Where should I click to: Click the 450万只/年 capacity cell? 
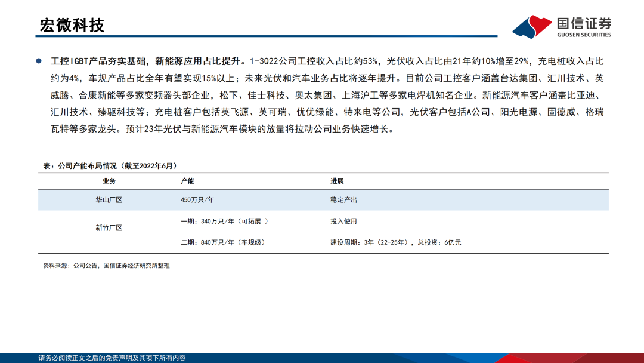coord(197,200)
